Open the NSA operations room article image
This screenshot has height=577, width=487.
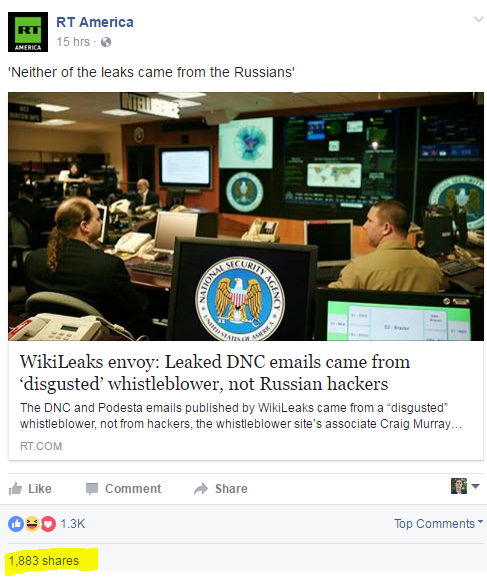pos(246,216)
